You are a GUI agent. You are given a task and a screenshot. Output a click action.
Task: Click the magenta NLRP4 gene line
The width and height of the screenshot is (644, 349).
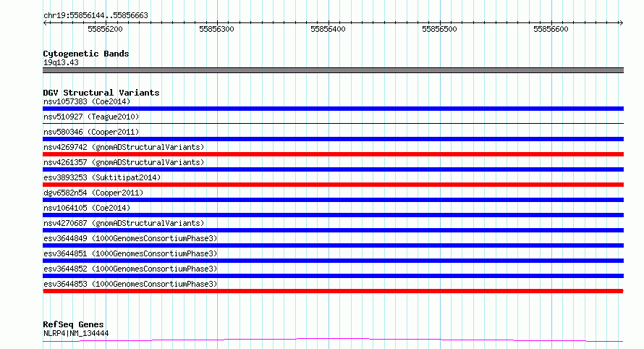333,339
